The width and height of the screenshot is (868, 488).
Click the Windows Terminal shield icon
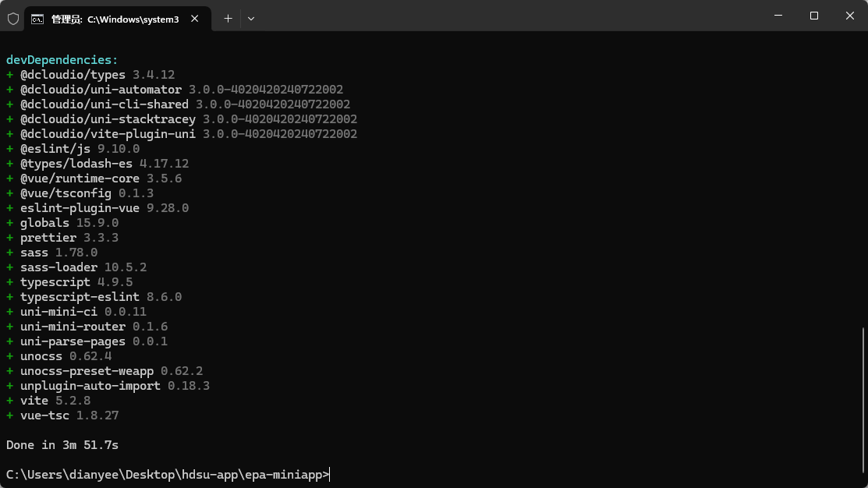click(x=12, y=18)
